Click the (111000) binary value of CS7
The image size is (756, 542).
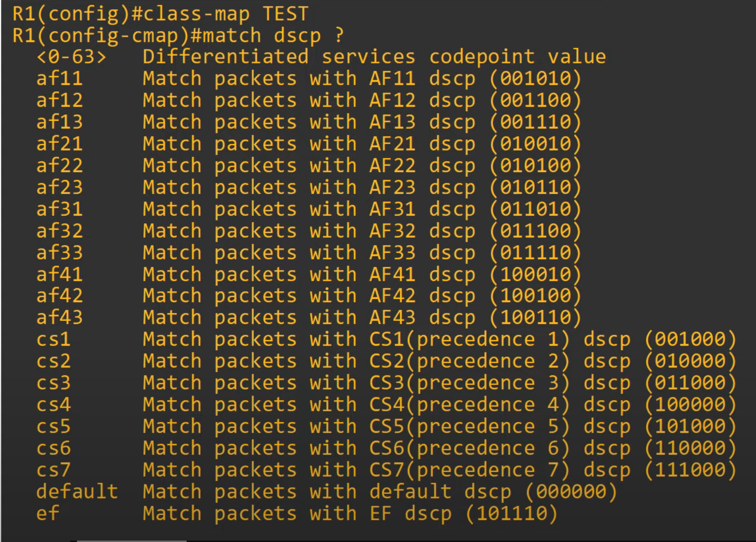(x=690, y=469)
